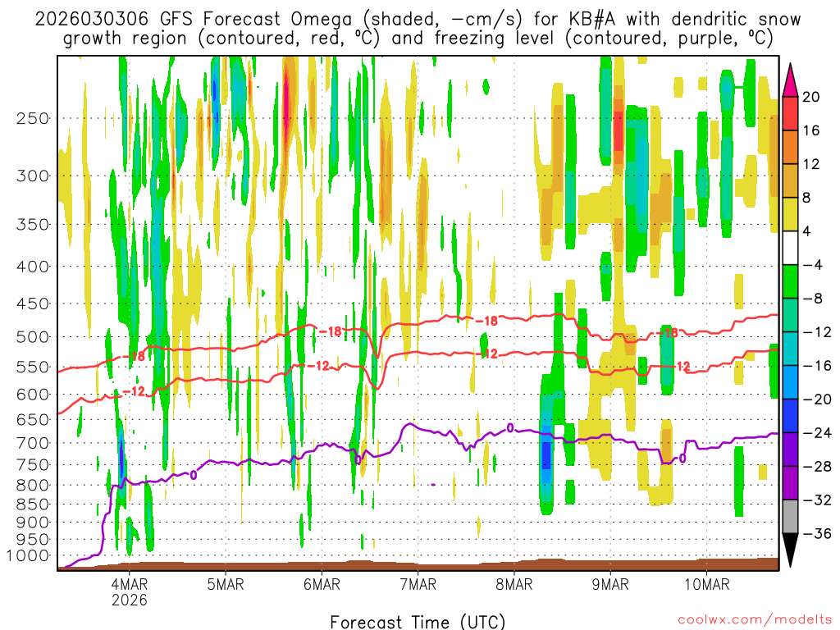The width and height of the screenshot is (840, 630).
Task: Click the chart title line beginning '2026030306 GFS Forecast Omega'
Action: point(418,20)
